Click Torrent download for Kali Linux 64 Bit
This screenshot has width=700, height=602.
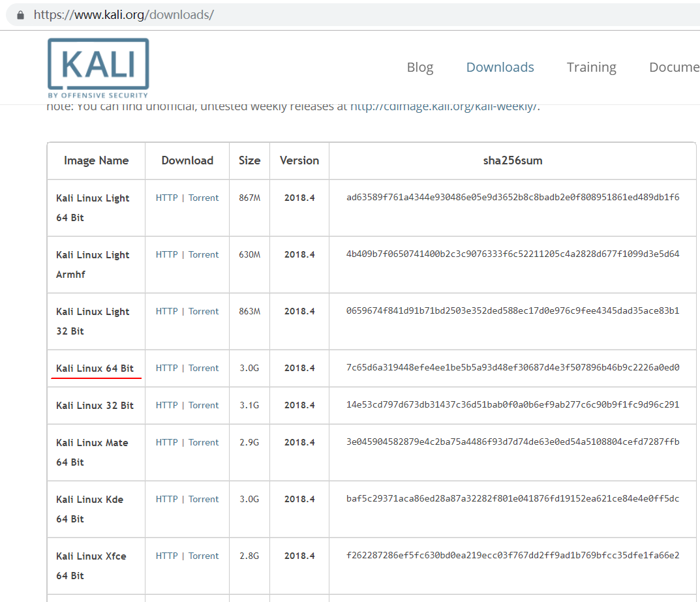tap(204, 368)
